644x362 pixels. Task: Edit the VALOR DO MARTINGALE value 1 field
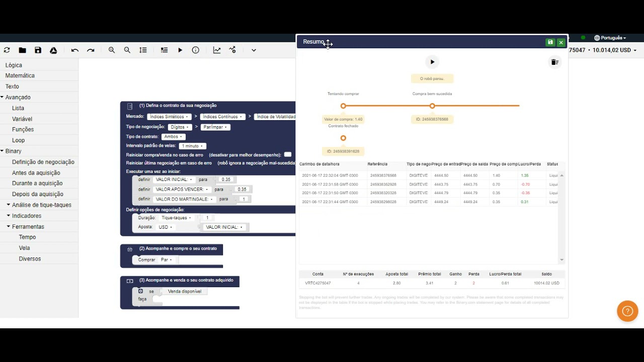244,199
